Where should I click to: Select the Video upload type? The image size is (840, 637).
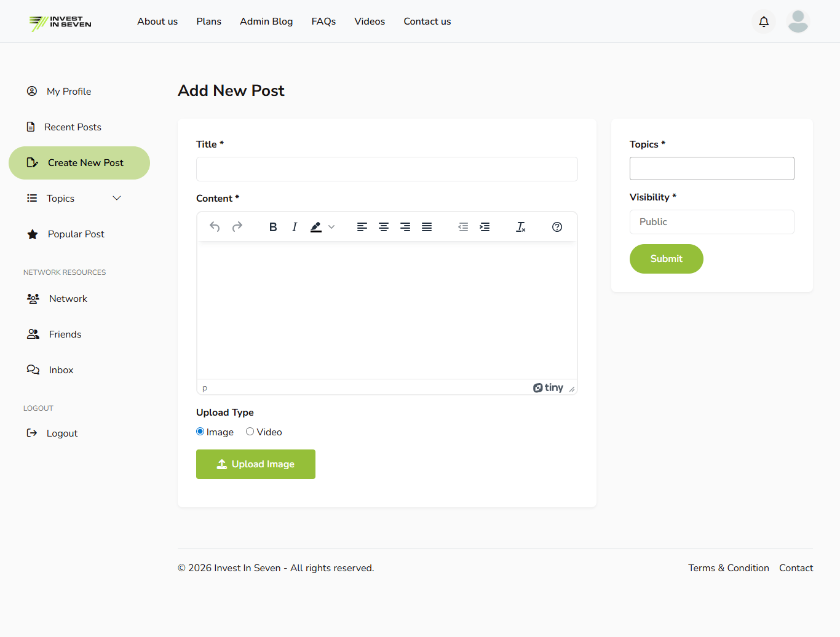(x=250, y=432)
